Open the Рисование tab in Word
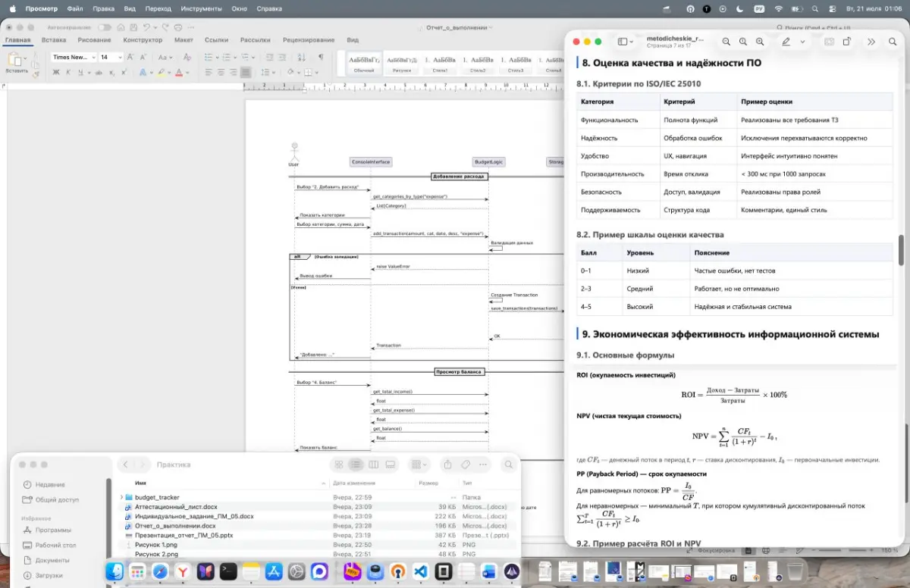 click(x=94, y=40)
